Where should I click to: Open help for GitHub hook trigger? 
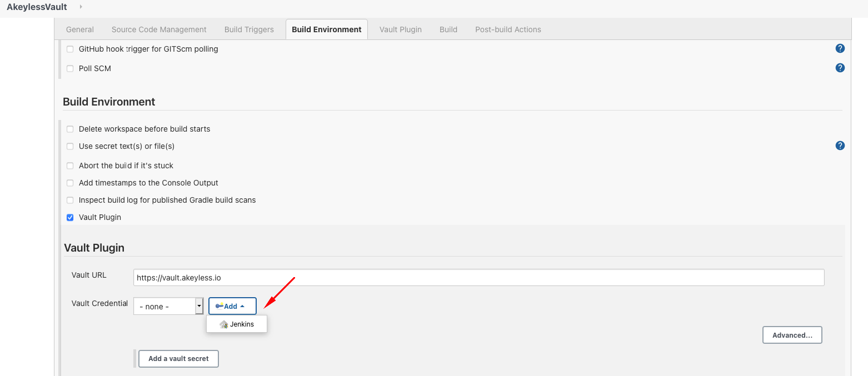[840, 48]
